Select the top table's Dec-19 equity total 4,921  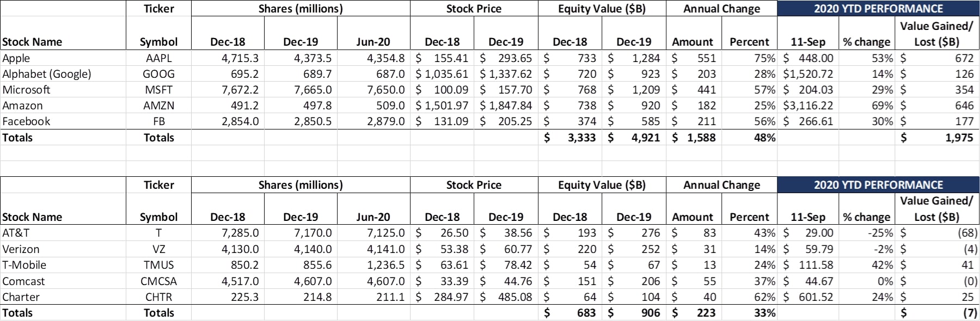pyautogui.click(x=645, y=138)
